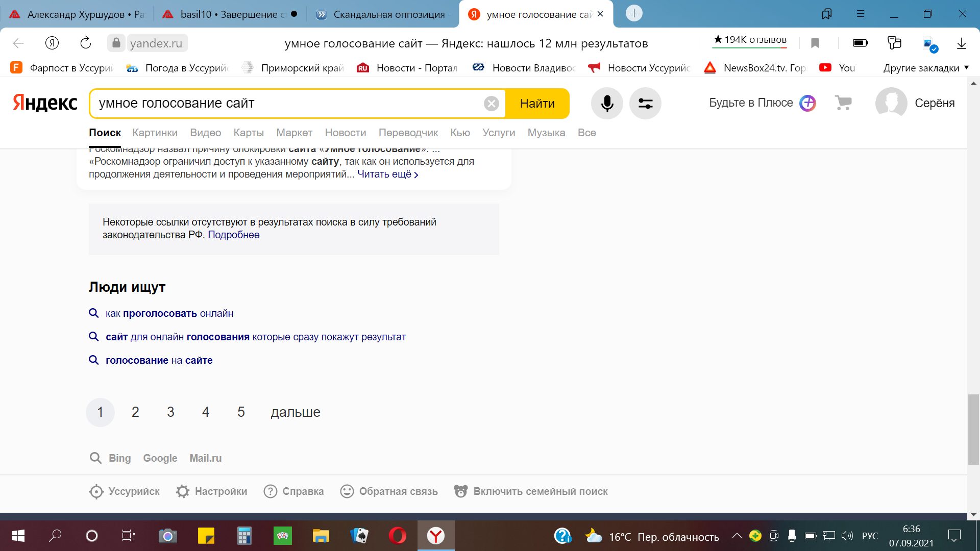Image resolution: width=980 pixels, height=551 pixels.
Task: Repeat the search on Google
Action: pos(160,458)
